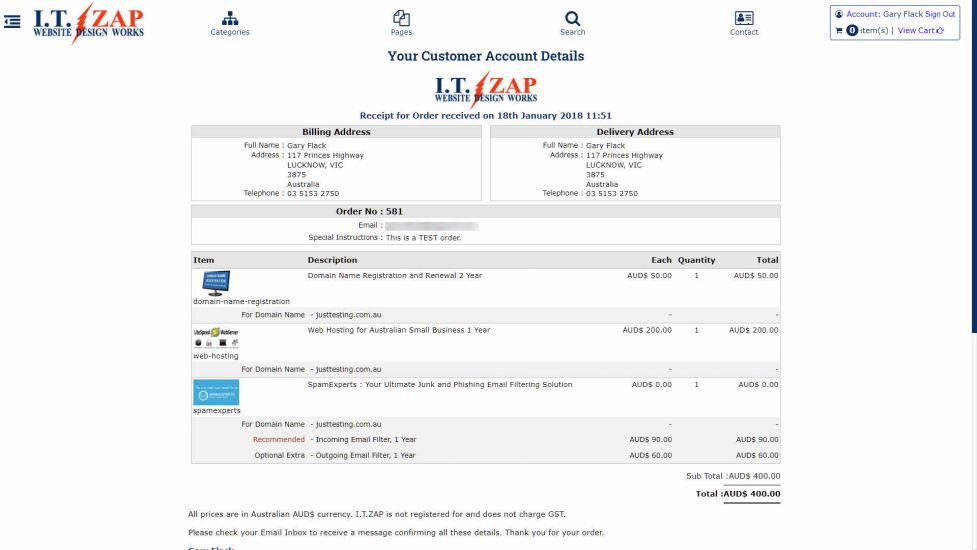This screenshot has height=550, width=977.
Task: Click the I.T. ZAP header logo
Action: (88, 22)
